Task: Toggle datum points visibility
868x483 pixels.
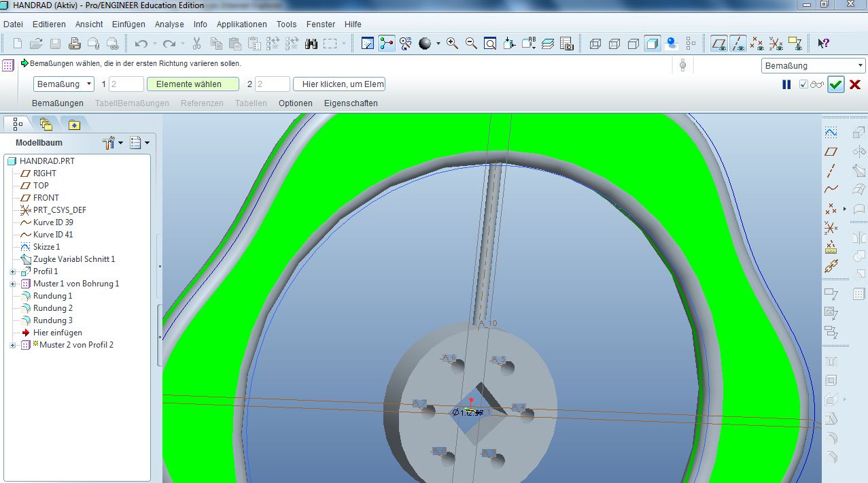Action: pos(757,44)
